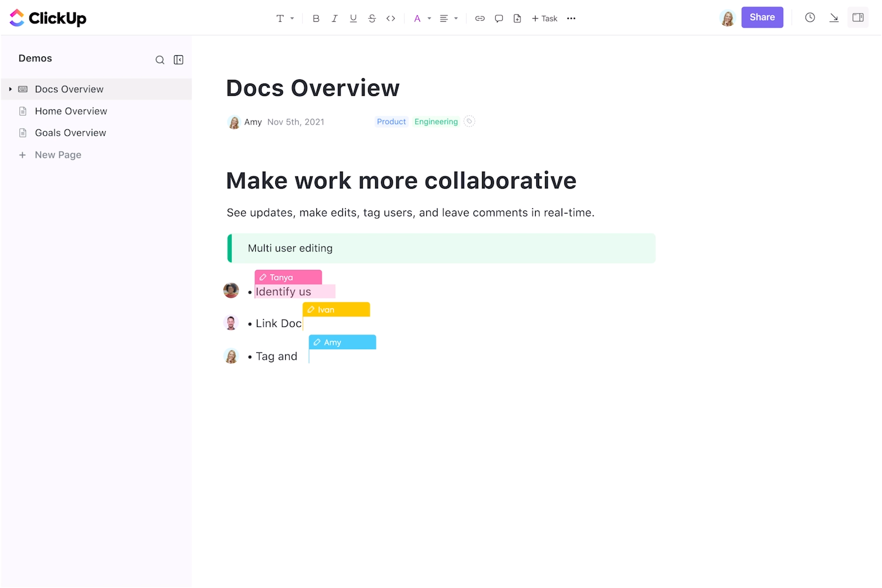Insert a link from the toolbar
Screen dimensions: 882x588
[x=480, y=19]
